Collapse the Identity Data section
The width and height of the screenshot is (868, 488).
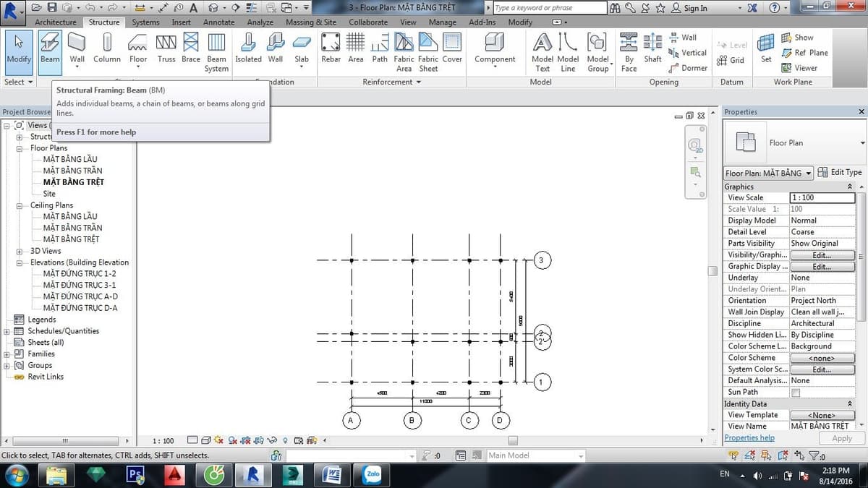coord(850,404)
